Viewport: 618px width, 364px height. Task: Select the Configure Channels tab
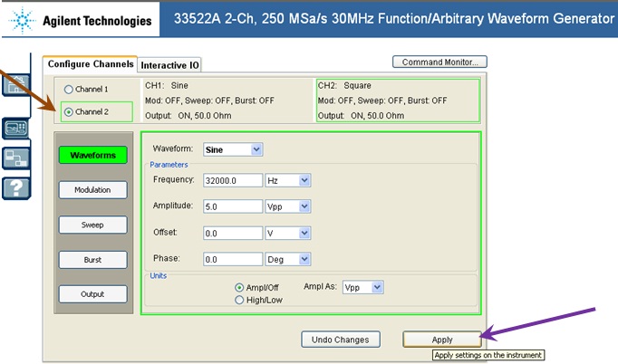[90, 64]
